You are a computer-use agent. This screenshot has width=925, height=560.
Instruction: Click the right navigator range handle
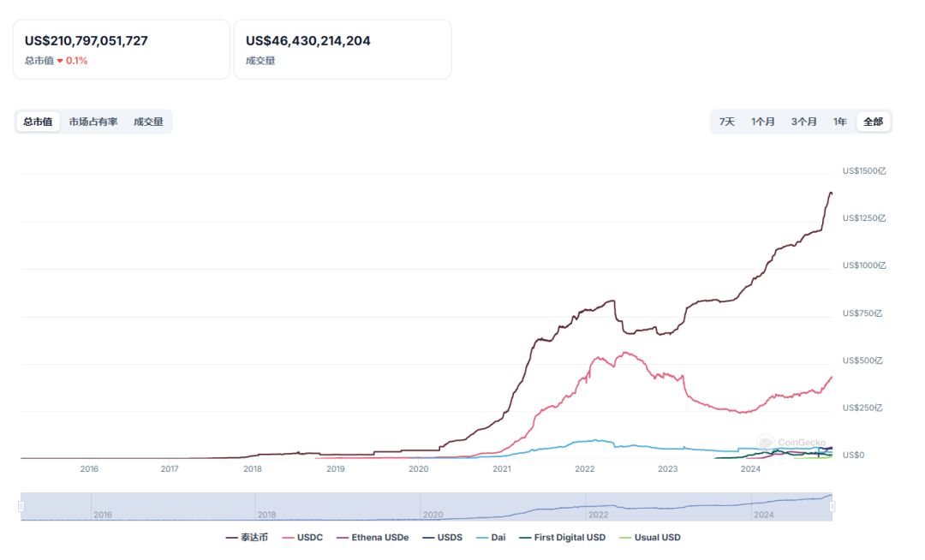pos(832,507)
